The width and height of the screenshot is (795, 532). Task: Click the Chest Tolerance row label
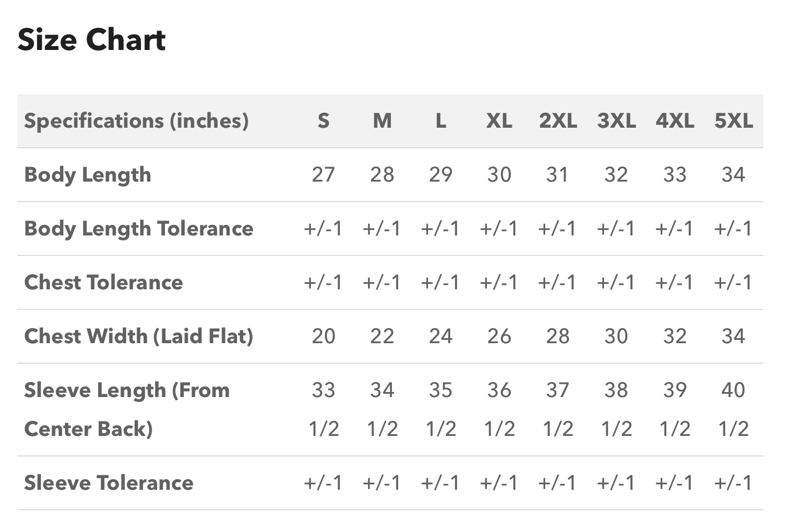[103, 282]
